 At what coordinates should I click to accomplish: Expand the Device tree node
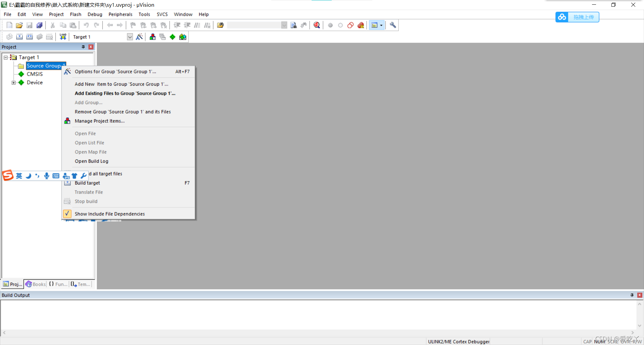click(14, 83)
